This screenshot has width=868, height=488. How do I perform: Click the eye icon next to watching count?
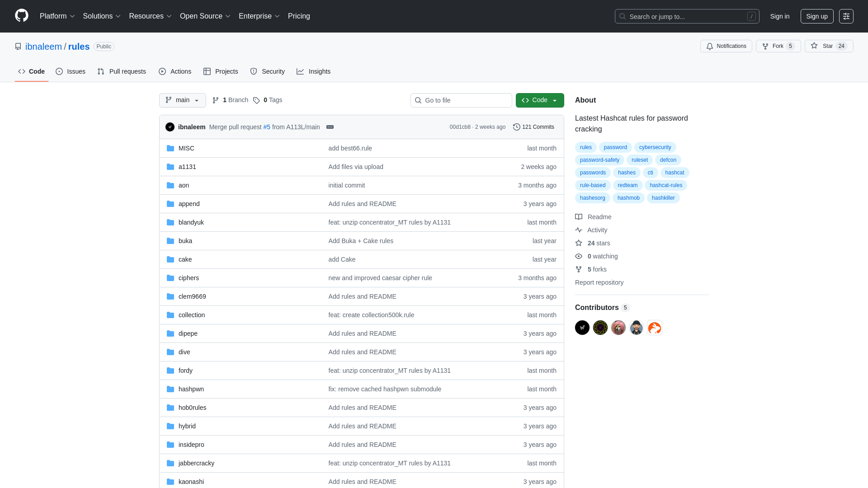579,256
